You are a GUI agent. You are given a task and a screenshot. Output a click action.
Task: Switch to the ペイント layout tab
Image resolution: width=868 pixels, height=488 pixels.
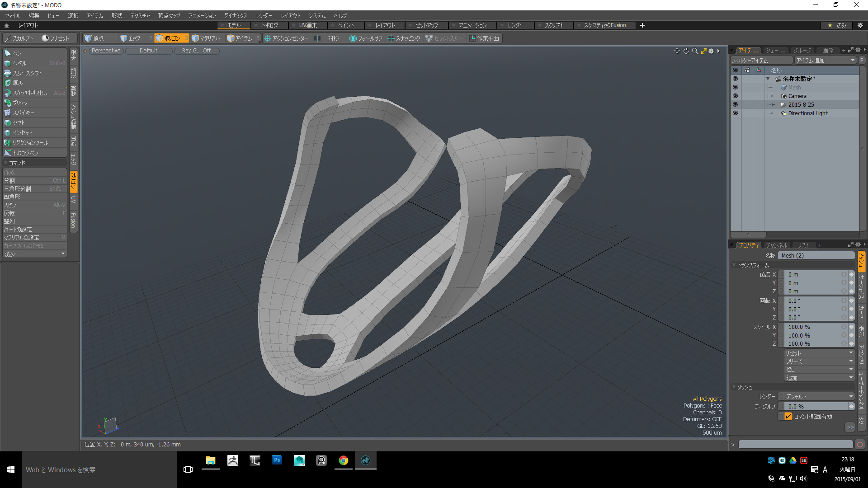346,25
